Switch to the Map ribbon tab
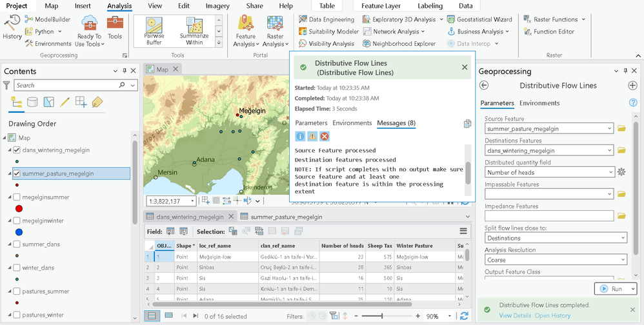 (x=52, y=6)
